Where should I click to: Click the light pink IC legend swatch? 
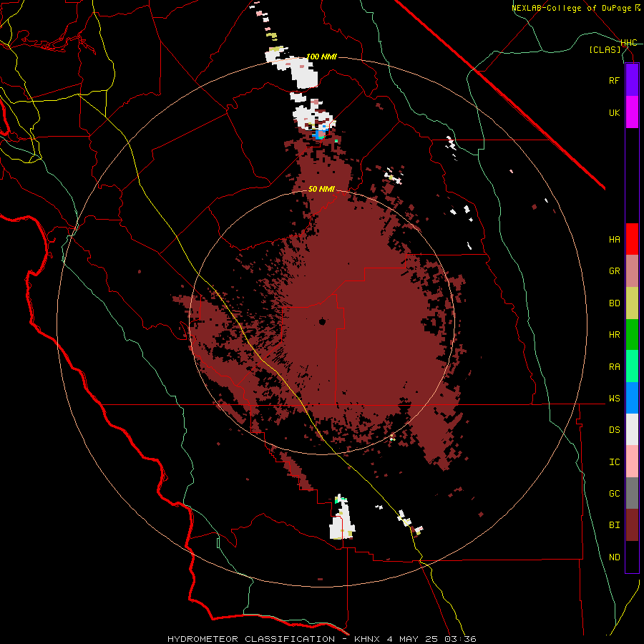(x=632, y=462)
